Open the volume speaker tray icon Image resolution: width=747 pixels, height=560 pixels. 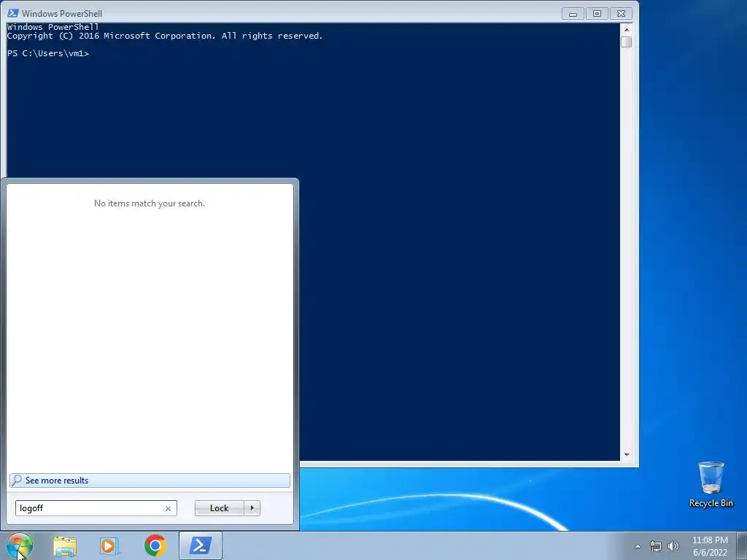point(673,546)
